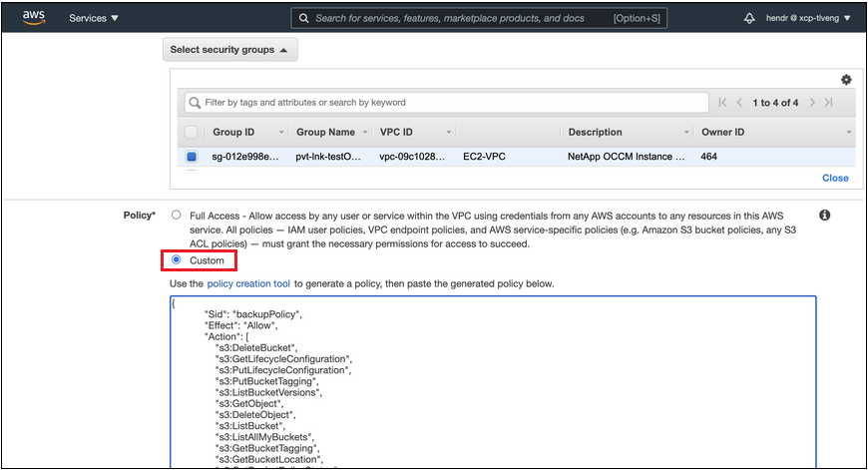Open security groups table settings gear
The height and width of the screenshot is (470, 868).
846,80
